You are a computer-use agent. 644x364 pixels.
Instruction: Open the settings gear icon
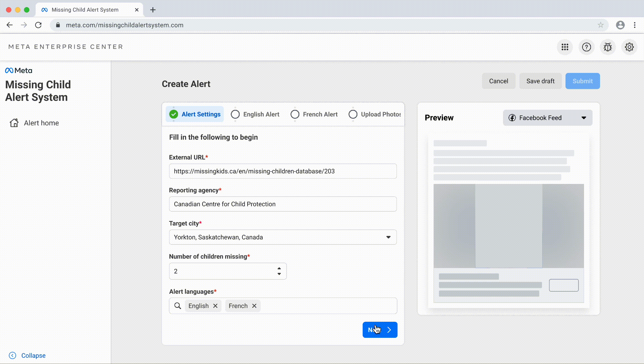629,47
